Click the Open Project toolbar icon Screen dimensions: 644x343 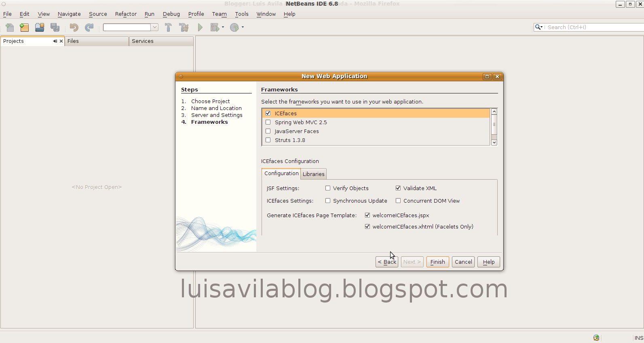coord(40,28)
